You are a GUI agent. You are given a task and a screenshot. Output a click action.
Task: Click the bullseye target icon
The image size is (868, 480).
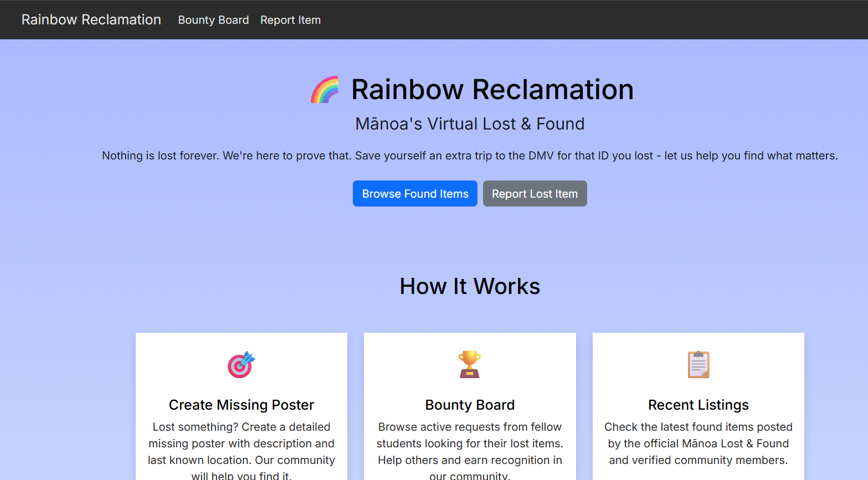coord(241,365)
